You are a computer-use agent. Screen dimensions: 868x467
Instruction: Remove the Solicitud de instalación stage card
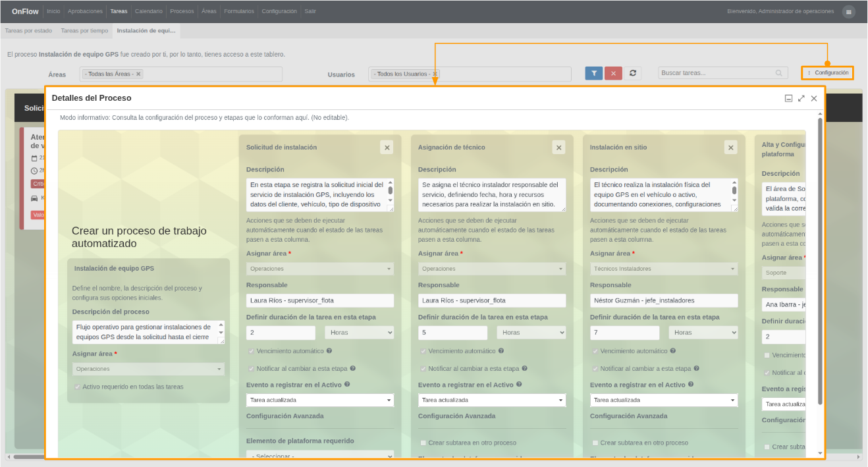click(387, 148)
